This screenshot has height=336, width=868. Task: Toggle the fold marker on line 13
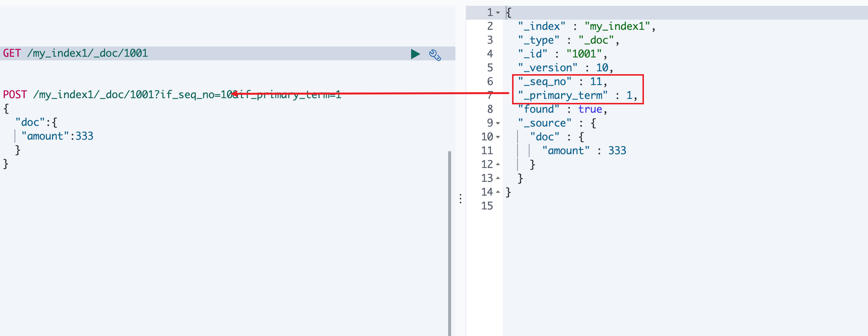pyautogui.click(x=498, y=178)
